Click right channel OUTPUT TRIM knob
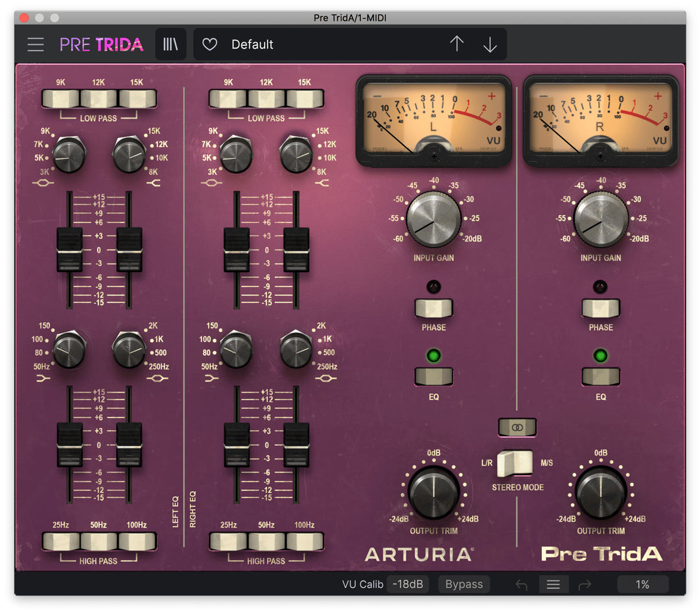The height and width of the screenshot is (613, 700). (x=600, y=492)
